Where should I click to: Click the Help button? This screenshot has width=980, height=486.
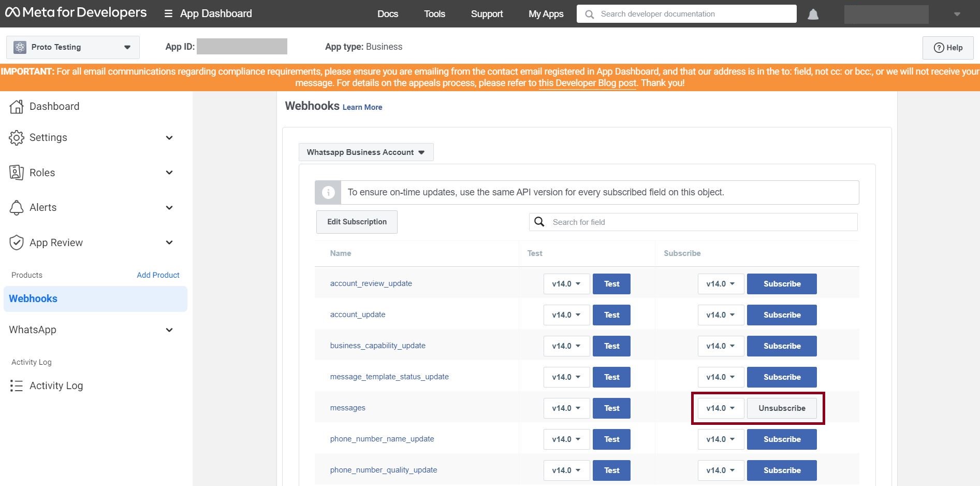pos(948,48)
